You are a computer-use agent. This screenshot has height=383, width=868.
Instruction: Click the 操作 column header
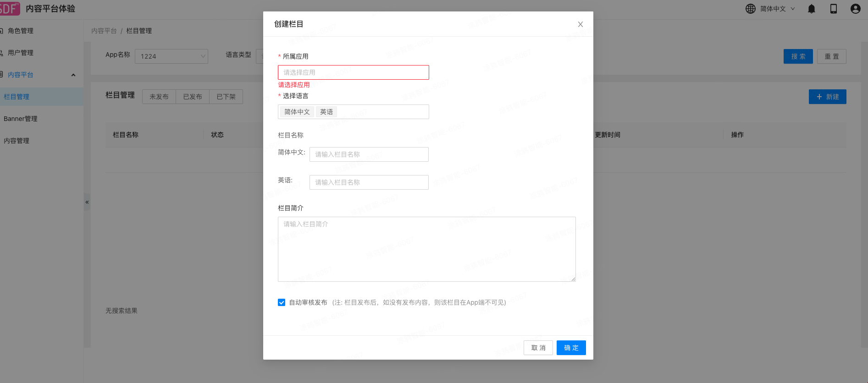pyautogui.click(x=737, y=135)
